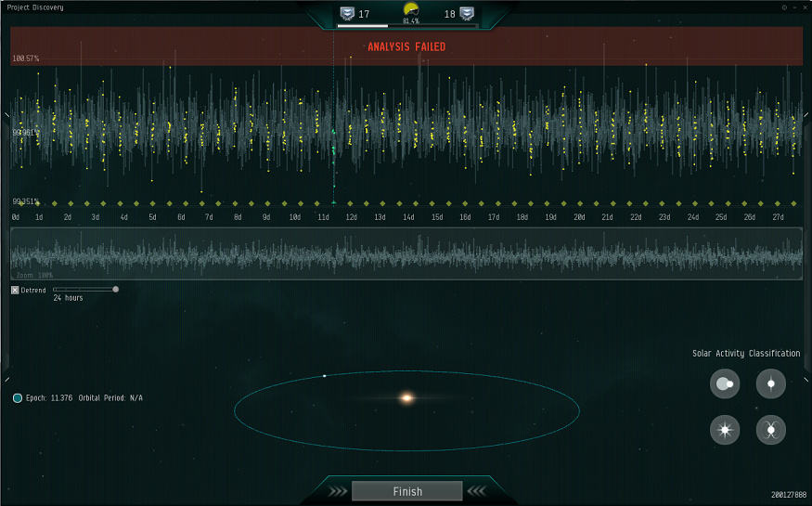
Task: Click the 100.57% axis label
Action: 25,58
